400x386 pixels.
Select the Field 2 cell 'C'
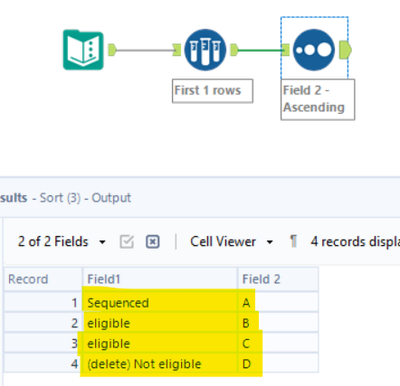(x=278, y=343)
